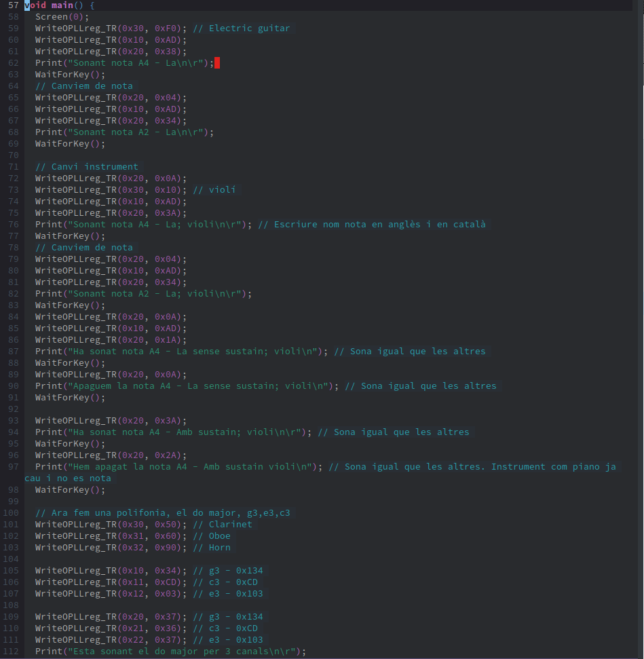Click the red cursor block after Print
644x659 pixels.
(x=217, y=63)
